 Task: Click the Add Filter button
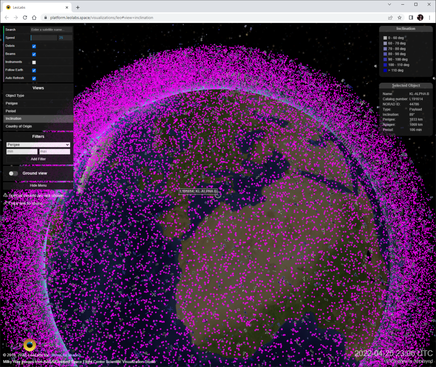pos(38,159)
